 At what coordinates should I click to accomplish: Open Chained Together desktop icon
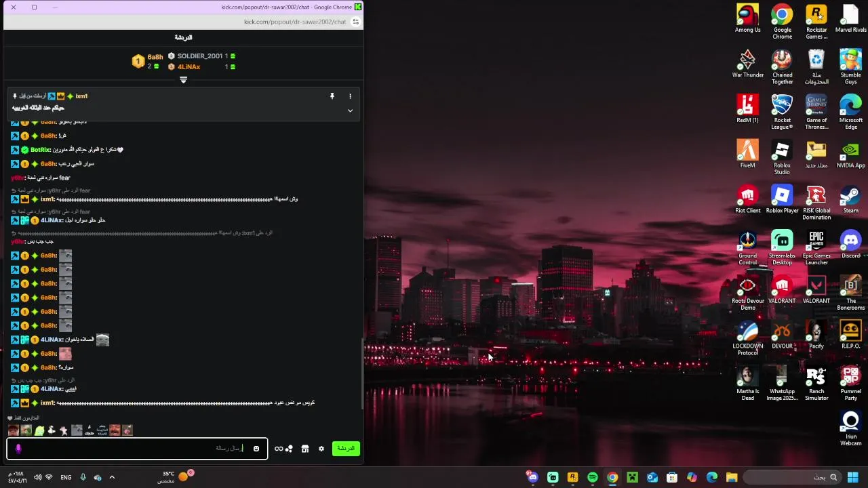point(783,67)
